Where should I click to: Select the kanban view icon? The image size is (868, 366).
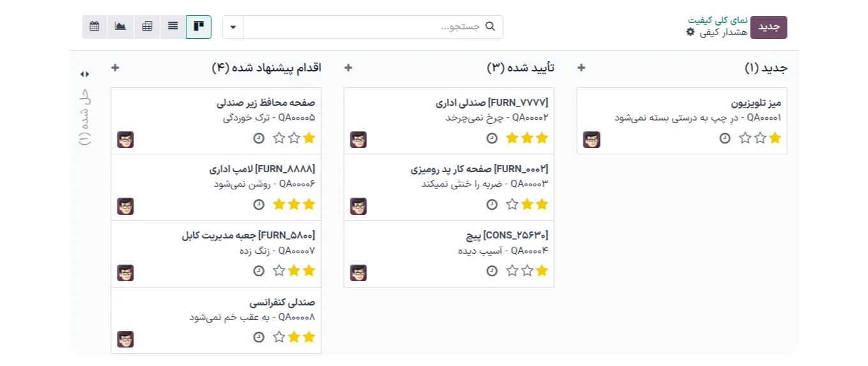[198, 27]
